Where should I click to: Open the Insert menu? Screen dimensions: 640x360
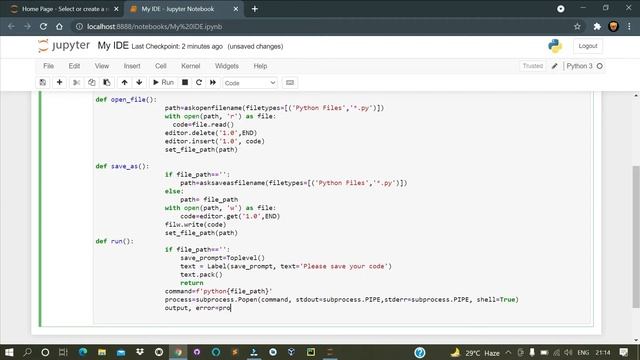click(132, 66)
